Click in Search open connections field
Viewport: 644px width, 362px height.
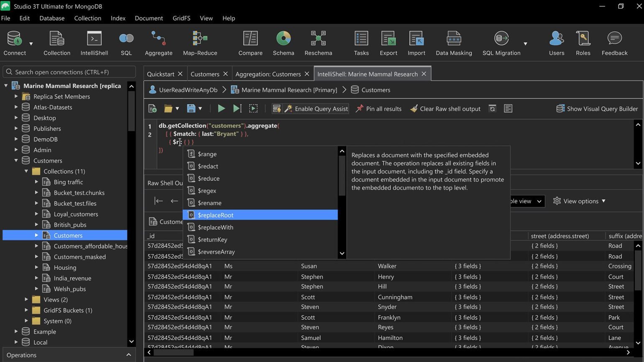point(69,72)
